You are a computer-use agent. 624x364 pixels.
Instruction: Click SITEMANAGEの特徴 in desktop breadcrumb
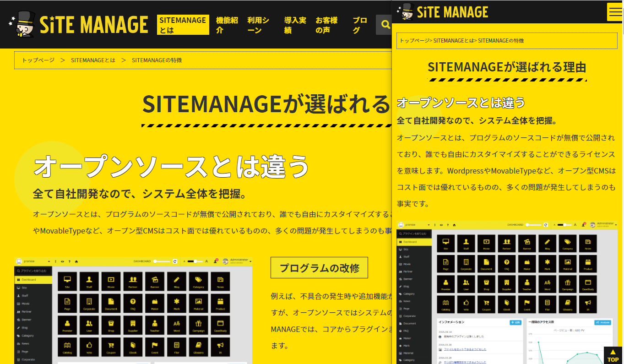click(x=157, y=60)
